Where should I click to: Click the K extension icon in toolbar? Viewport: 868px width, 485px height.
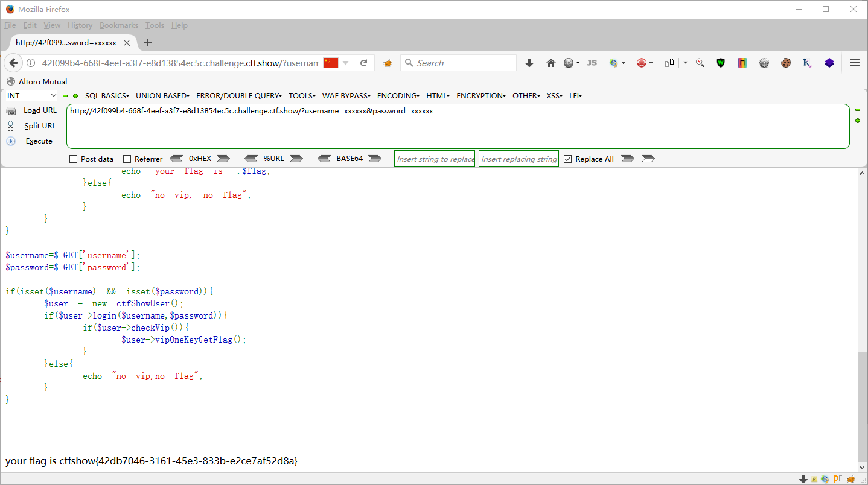pos(807,63)
